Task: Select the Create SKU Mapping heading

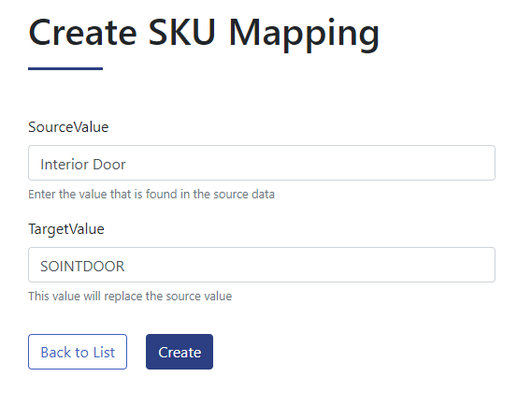Action: pos(204,34)
